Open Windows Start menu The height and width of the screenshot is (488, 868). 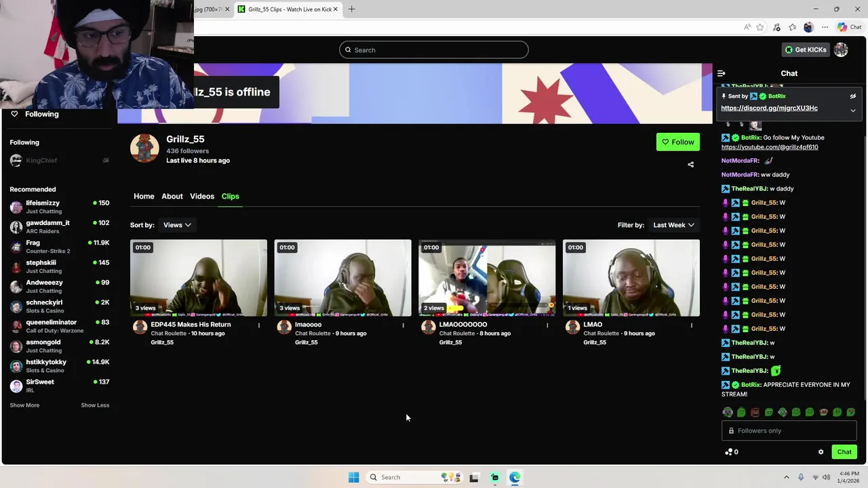click(353, 477)
